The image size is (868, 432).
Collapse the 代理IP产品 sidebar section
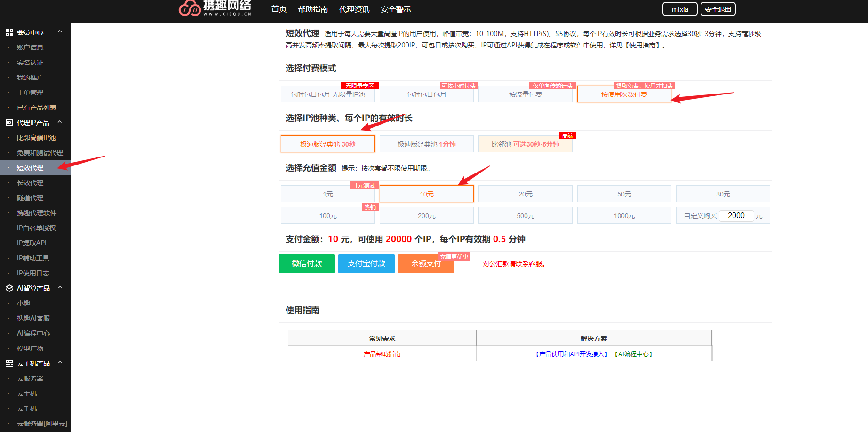(60, 121)
